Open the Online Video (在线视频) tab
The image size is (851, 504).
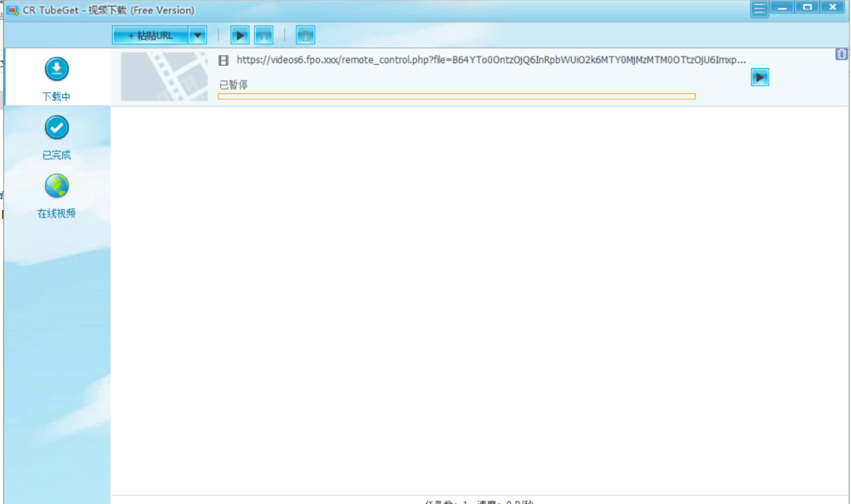click(57, 196)
